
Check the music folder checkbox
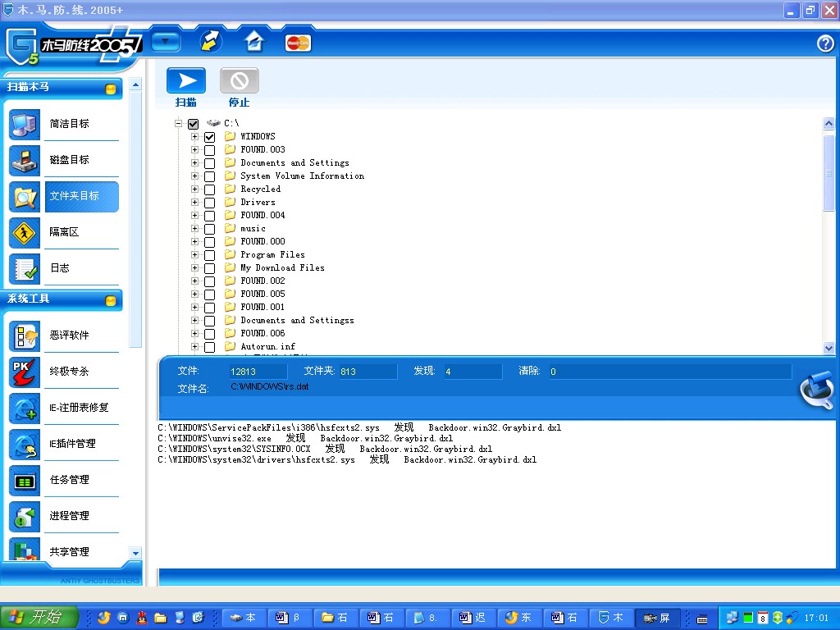tap(209, 229)
